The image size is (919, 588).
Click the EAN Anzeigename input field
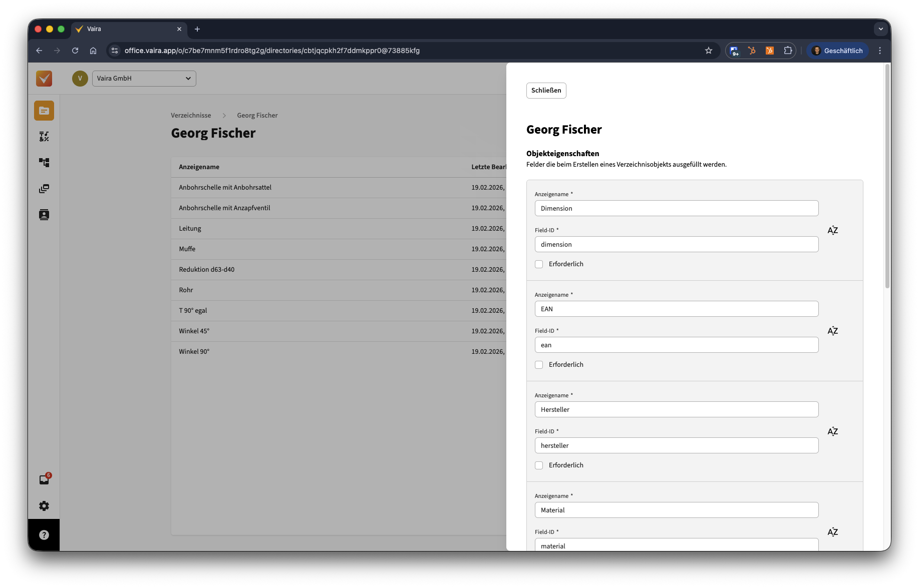click(x=676, y=309)
